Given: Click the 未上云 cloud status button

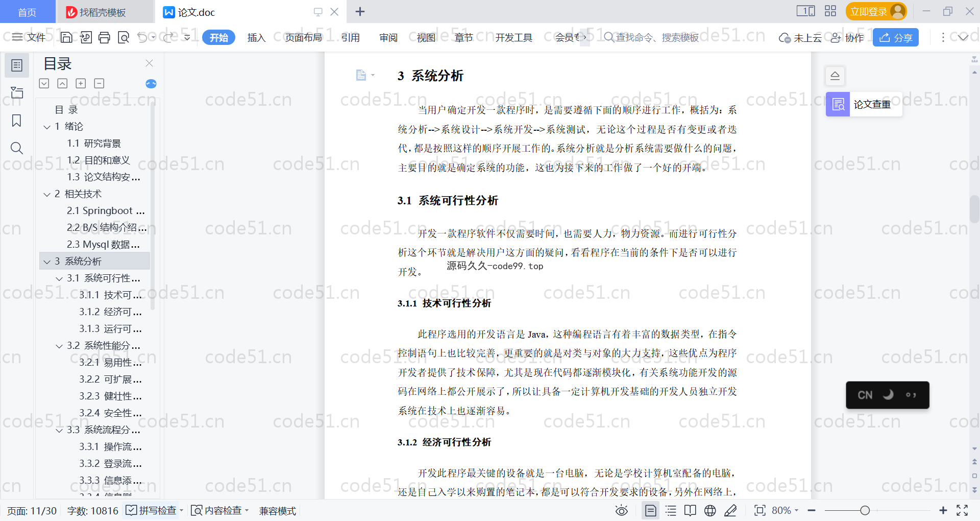Looking at the screenshot, I should tap(800, 37).
